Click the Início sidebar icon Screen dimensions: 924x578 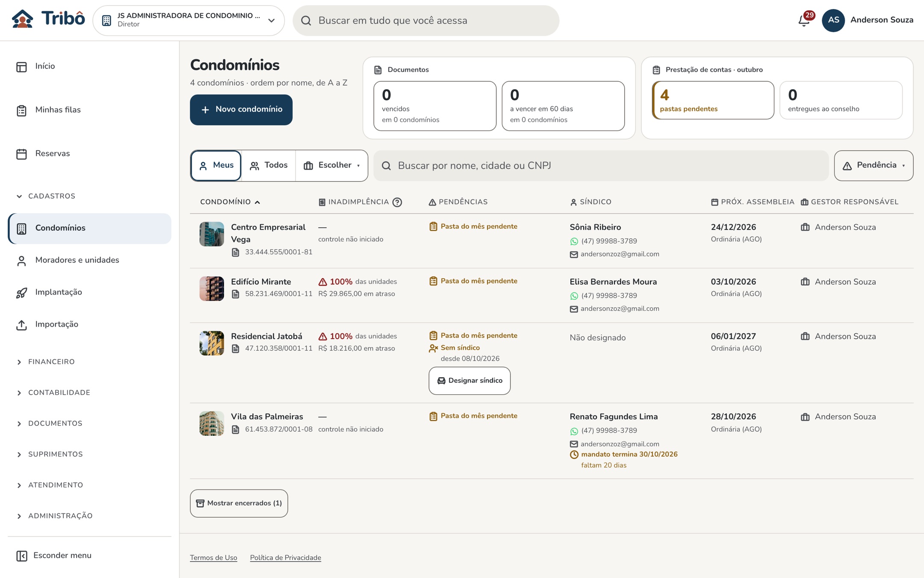click(x=21, y=67)
